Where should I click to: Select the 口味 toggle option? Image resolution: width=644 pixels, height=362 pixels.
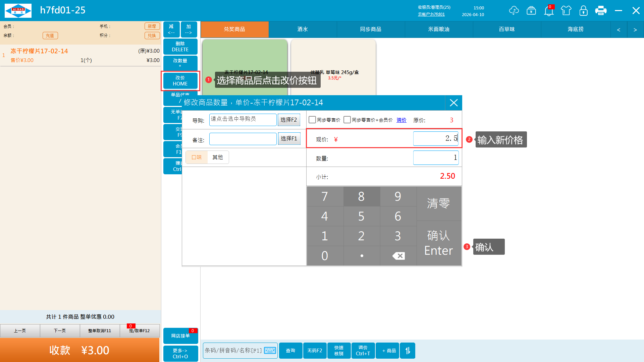click(x=197, y=157)
